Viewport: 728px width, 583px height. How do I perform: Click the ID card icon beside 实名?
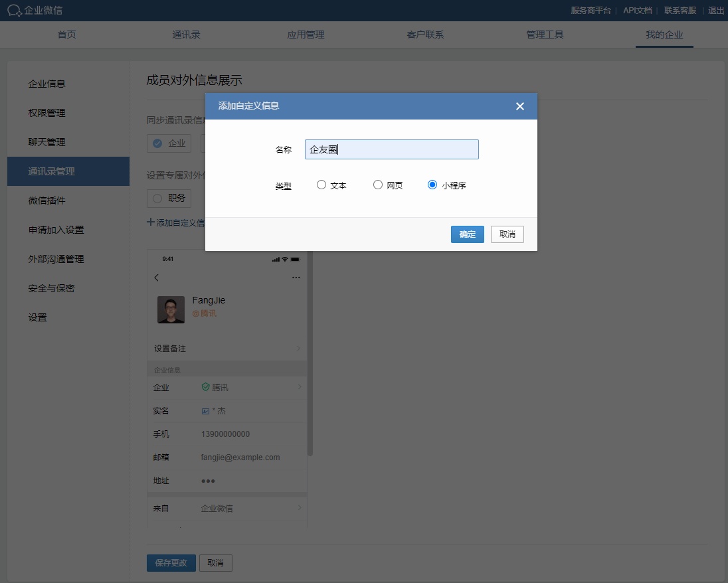(x=205, y=411)
